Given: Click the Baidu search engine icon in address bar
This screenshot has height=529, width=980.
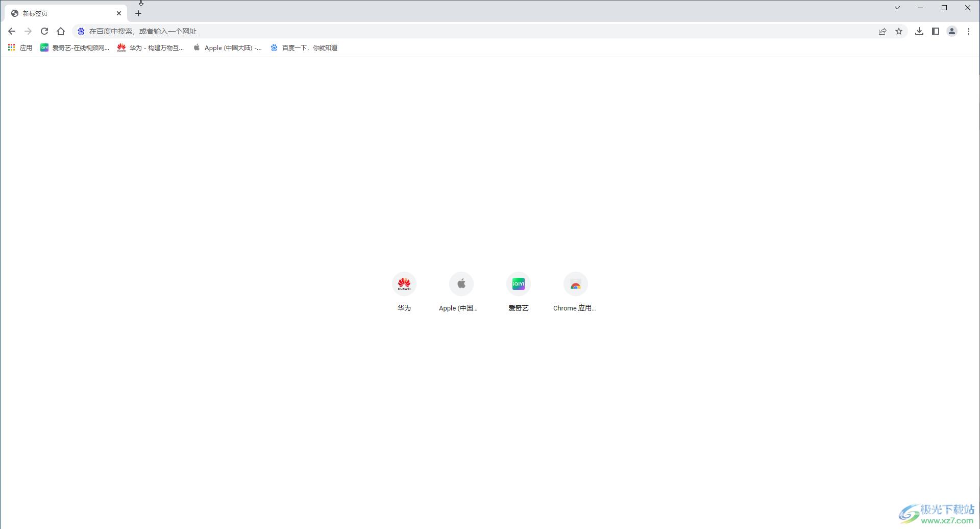Looking at the screenshot, I should click(81, 31).
